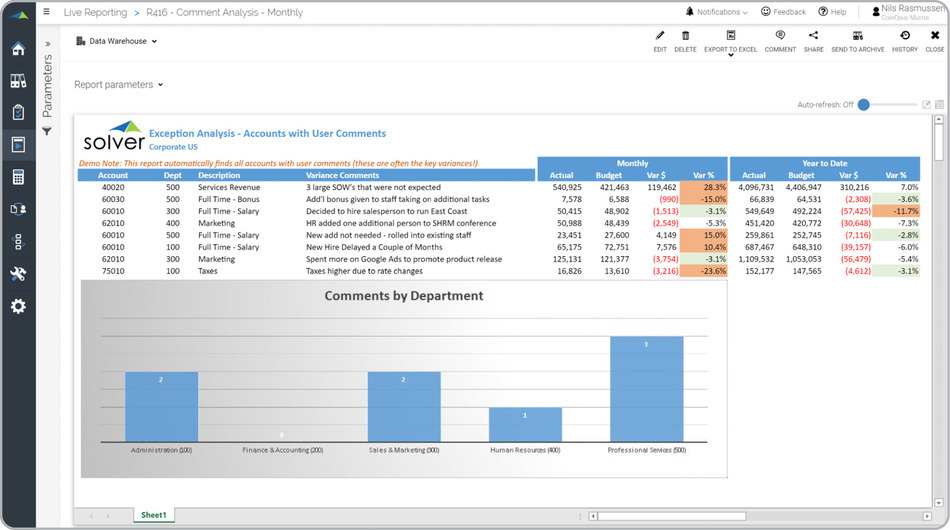The width and height of the screenshot is (950, 530).
Task: Open the calculator icon in the sidebar
Action: (18, 177)
